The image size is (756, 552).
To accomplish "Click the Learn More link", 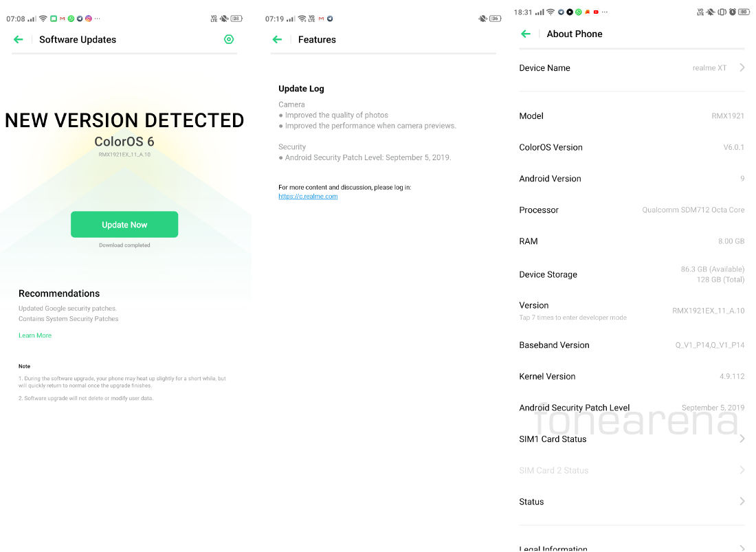I will coord(35,335).
